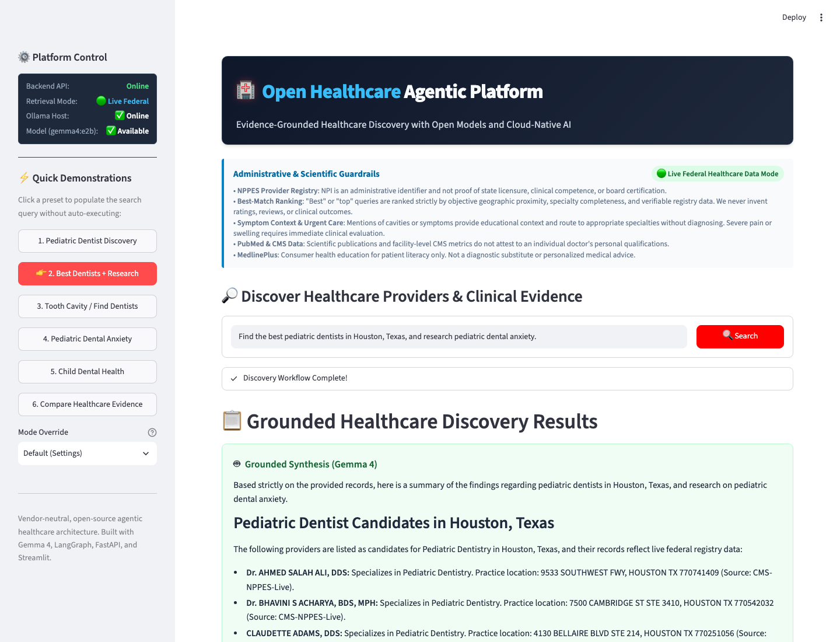Click Dr. AHMED SALAH ALI, DDS entry
The image size is (840, 642).
pyautogui.click(x=509, y=580)
